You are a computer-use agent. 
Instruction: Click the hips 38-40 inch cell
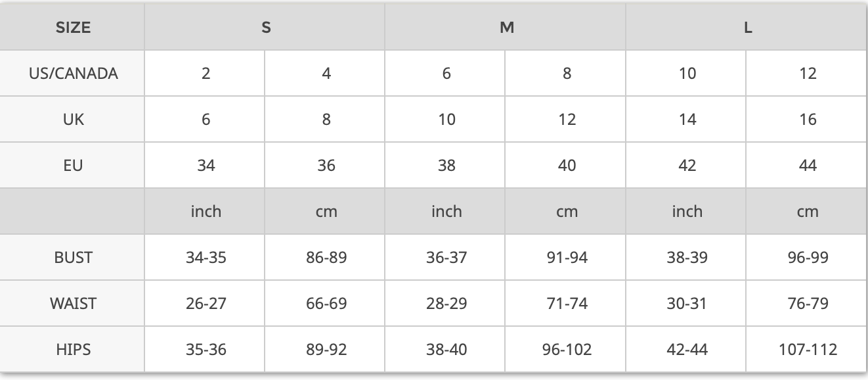pos(446,349)
